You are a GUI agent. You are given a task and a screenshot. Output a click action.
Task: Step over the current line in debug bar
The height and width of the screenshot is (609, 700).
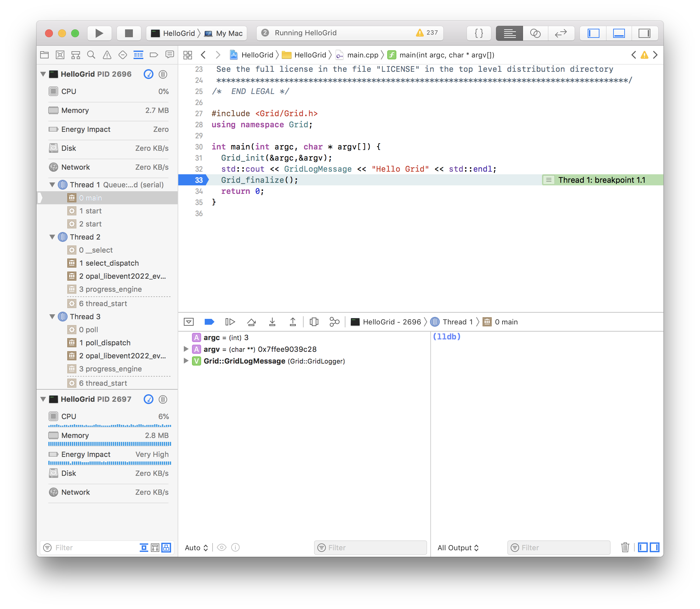(x=252, y=322)
